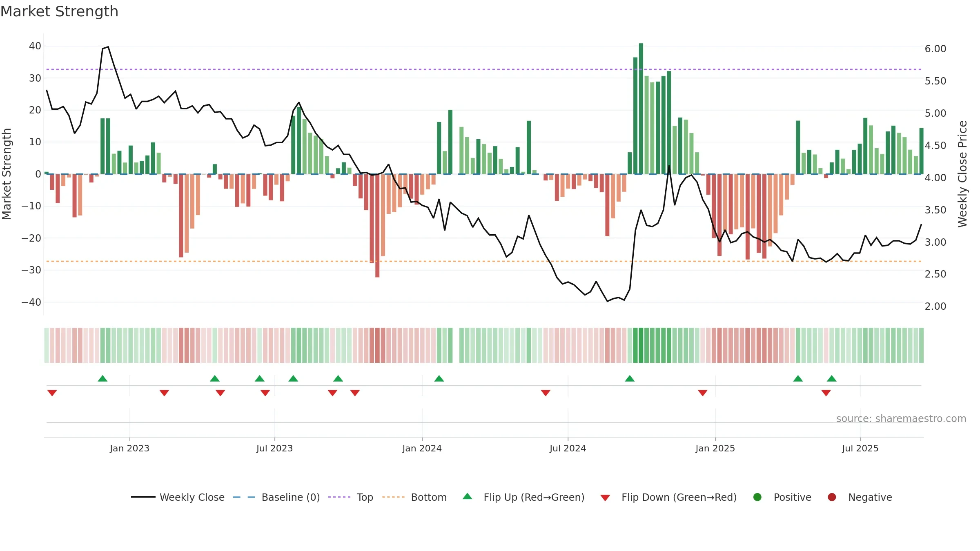Click the −40 strength axis label
Screen dimensions: 980x551
[31, 302]
